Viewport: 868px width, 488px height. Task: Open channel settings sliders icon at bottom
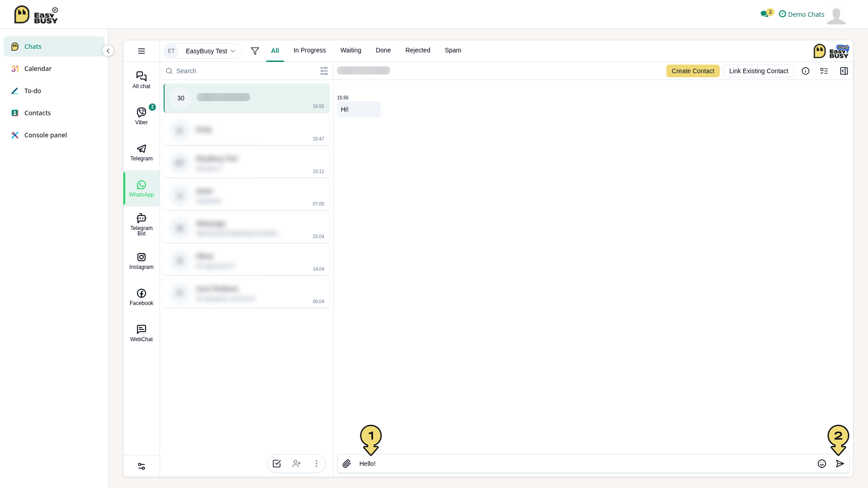[x=142, y=466]
